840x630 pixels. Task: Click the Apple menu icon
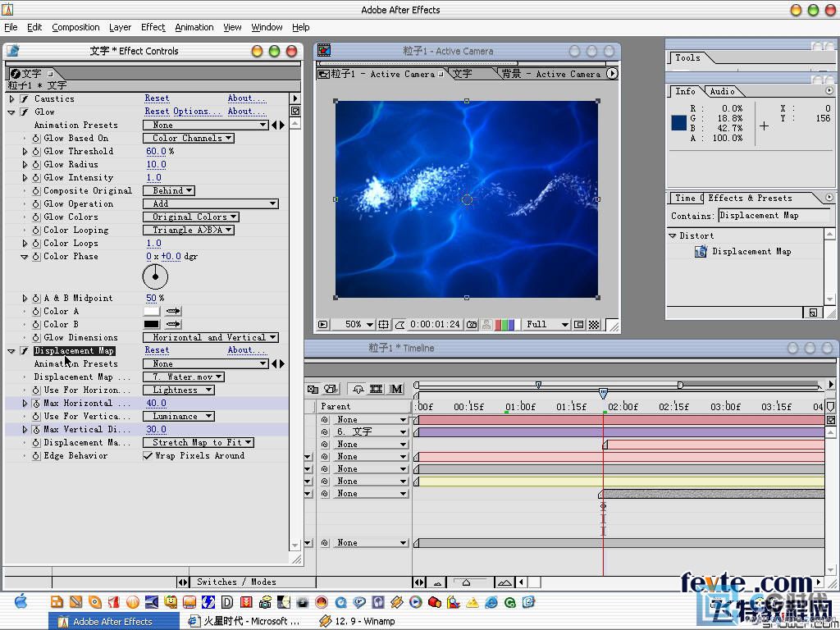click(x=21, y=601)
